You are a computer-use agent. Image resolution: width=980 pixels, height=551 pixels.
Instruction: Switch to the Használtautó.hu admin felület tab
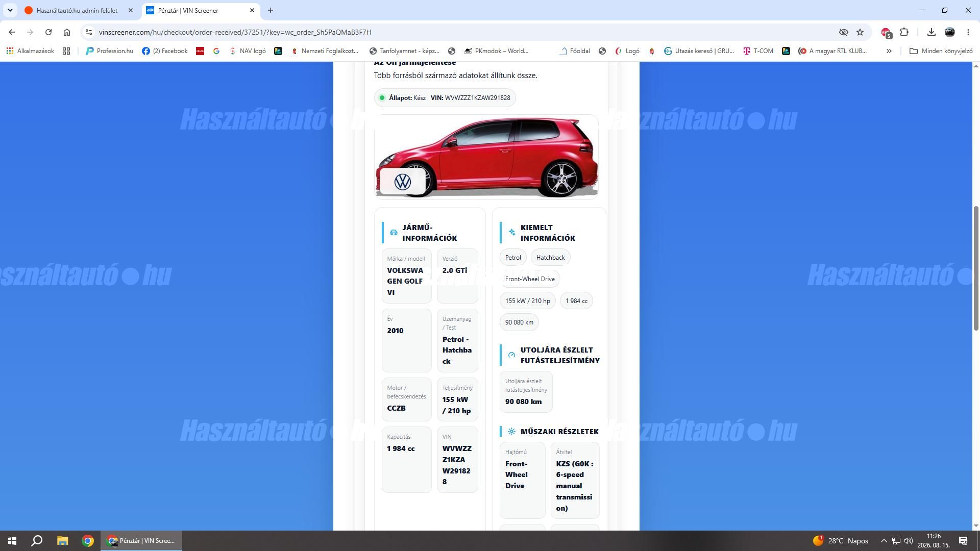77,10
